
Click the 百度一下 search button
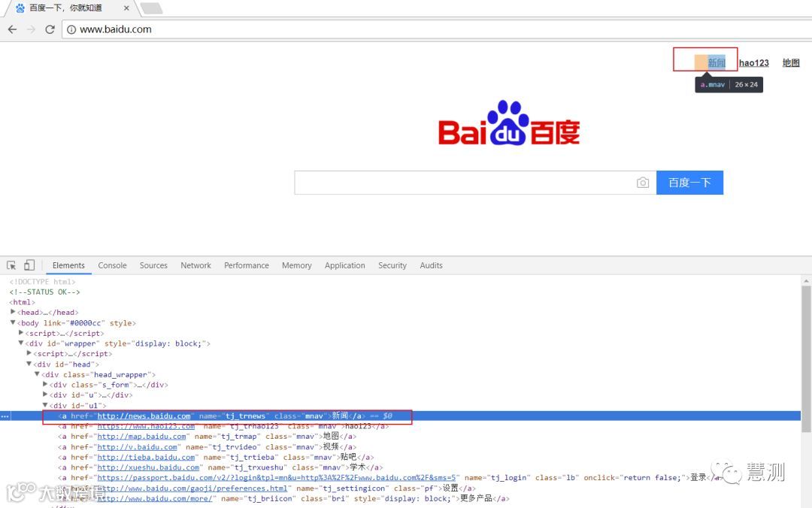click(x=689, y=183)
